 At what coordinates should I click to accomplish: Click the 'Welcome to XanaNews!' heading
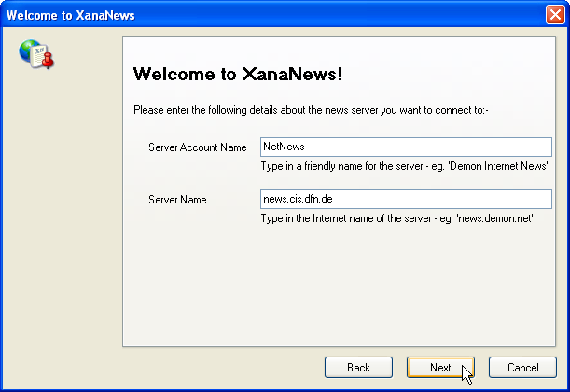click(238, 74)
